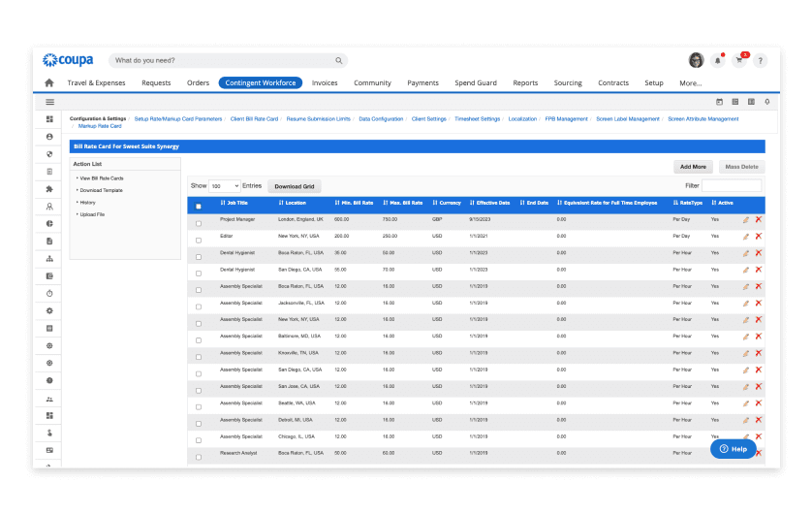Delete the Editor row with red X
The height and width of the screenshot is (515, 812).
[x=758, y=237]
